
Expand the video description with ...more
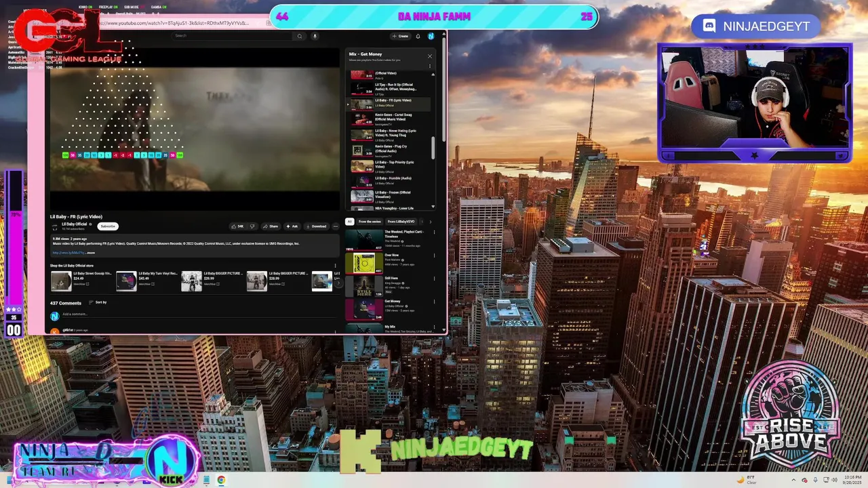point(90,253)
